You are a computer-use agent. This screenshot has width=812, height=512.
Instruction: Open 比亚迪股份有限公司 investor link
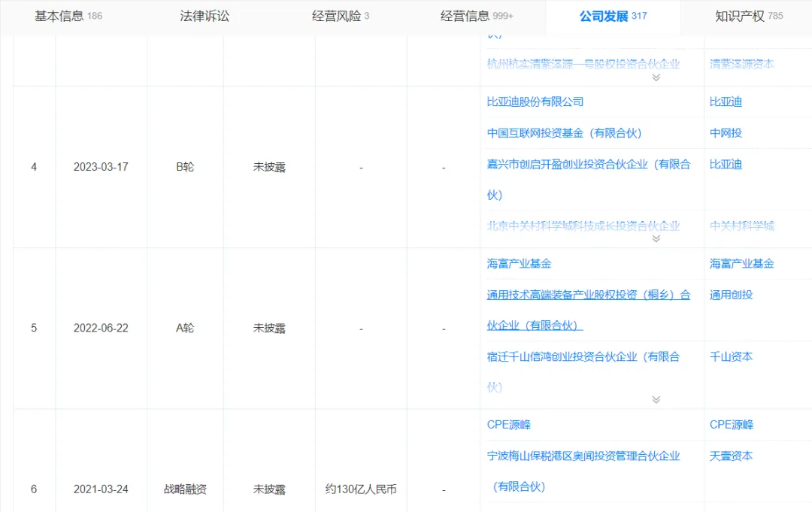535,102
